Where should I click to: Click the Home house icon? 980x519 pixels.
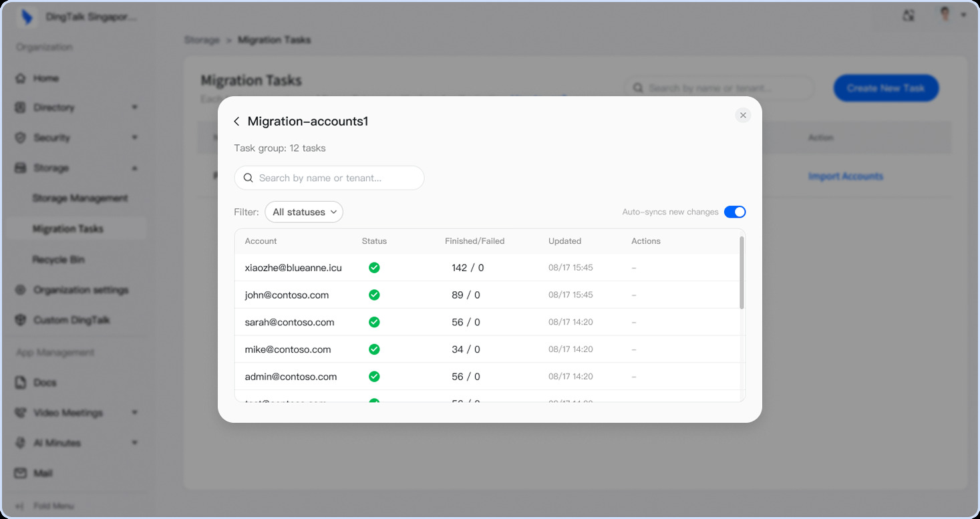pyautogui.click(x=21, y=78)
